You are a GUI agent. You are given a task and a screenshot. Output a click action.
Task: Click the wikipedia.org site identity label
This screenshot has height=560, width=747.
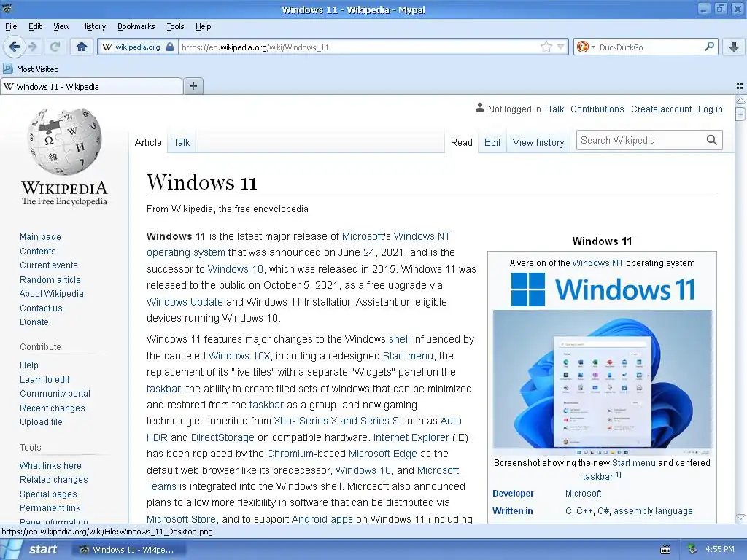click(x=138, y=47)
